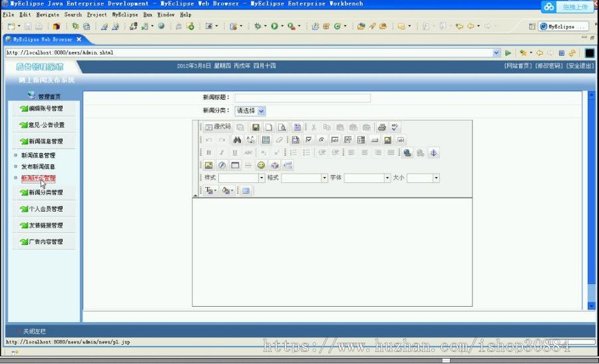Toggle right text alignment
This screenshot has width=599, height=364.
[x=378, y=153]
